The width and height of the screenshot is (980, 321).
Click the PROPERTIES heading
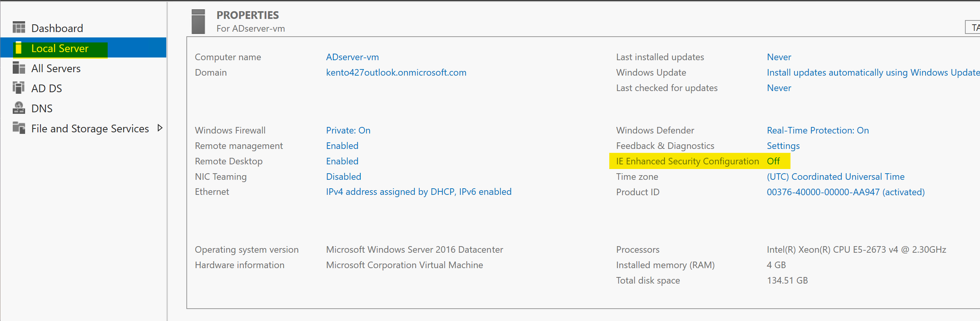pyautogui.click(x=248, y=15)
